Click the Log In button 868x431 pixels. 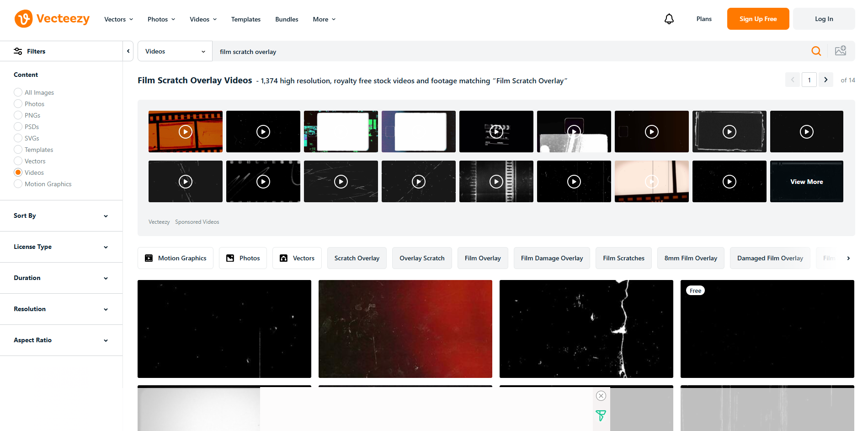click(x=824, y=19)
